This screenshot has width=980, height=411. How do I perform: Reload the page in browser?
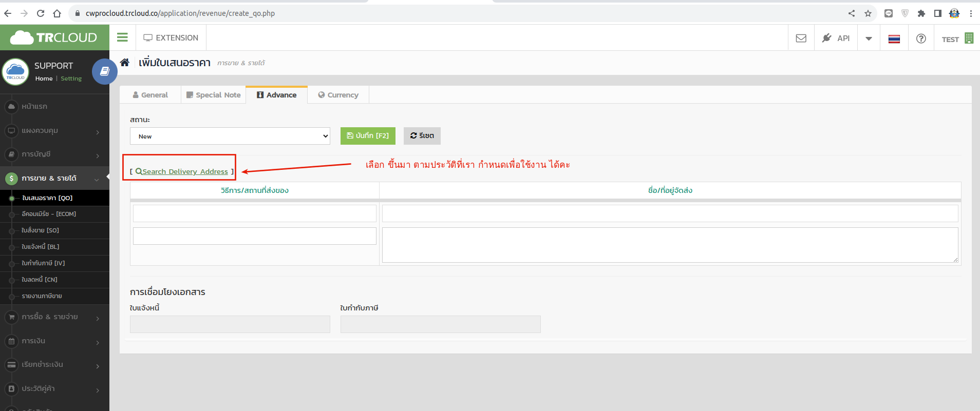tap(41, 13)
